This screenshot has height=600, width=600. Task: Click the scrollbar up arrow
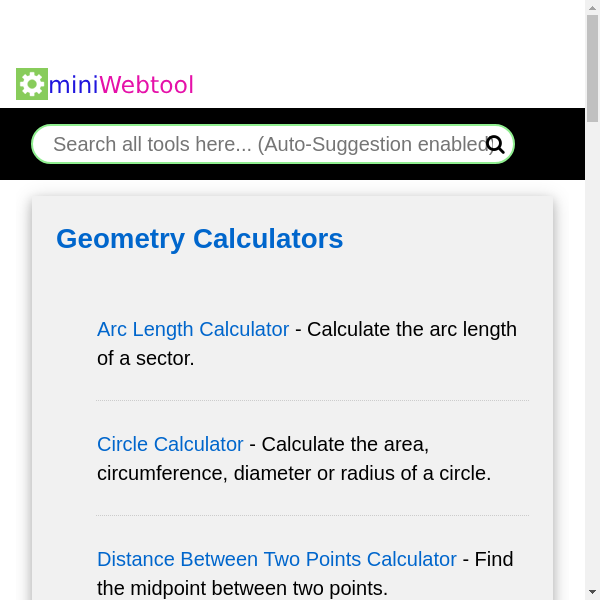[x=592, y=7]
